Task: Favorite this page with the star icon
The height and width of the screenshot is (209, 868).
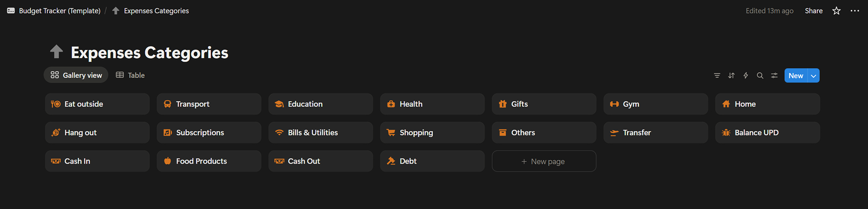Action: 836,11
